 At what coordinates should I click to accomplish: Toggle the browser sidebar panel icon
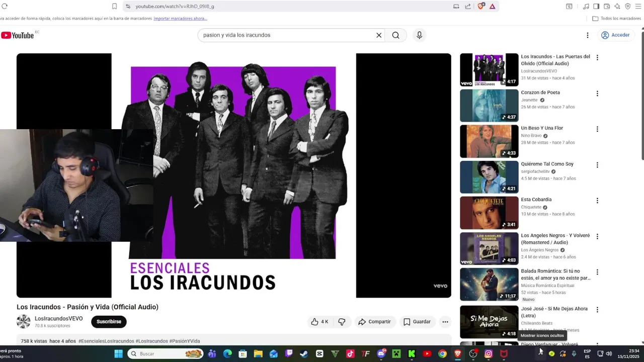pos(596,6)
